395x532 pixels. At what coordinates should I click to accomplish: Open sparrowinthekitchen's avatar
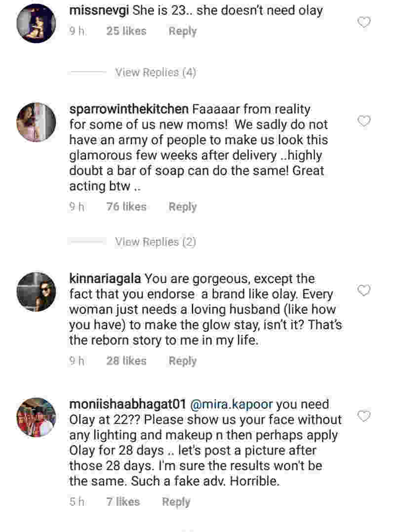(37, 122)
